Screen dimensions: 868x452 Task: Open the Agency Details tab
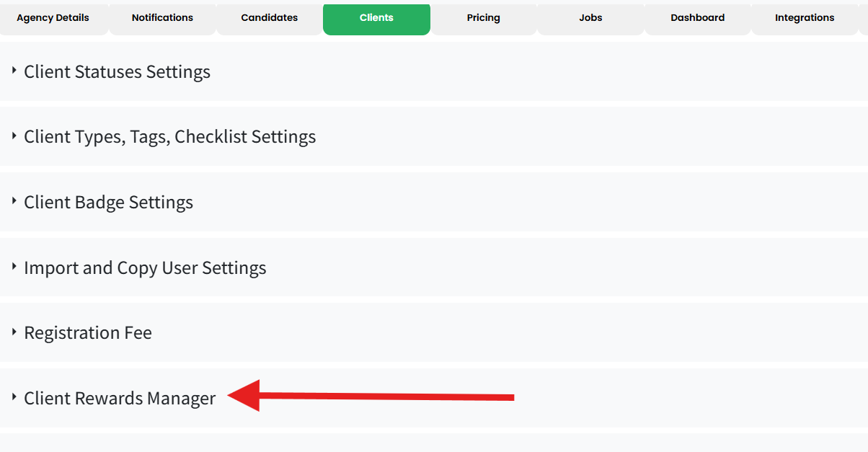pyautogui.click(x=53, y=18)
